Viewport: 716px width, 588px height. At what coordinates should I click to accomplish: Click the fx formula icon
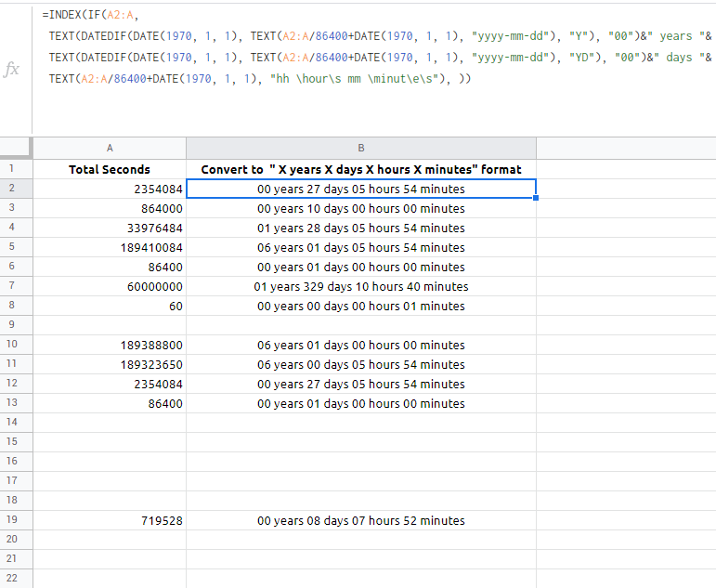click(11, 70)
